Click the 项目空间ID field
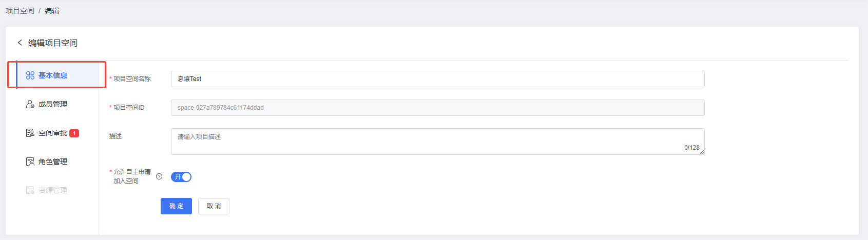This screenshot has height=240, width=868. point(438,108)
